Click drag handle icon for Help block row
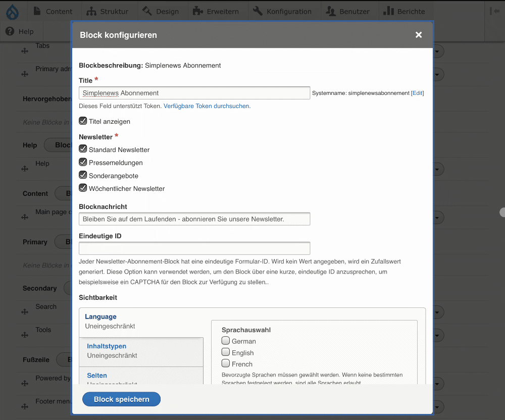The image size is (505, 420). [x=25, y=169]
